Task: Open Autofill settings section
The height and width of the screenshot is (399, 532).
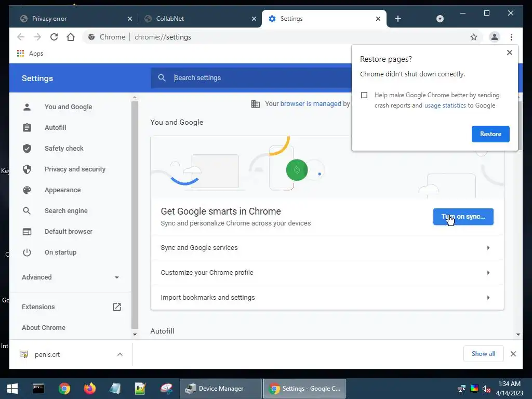Action: click(55, 128)
